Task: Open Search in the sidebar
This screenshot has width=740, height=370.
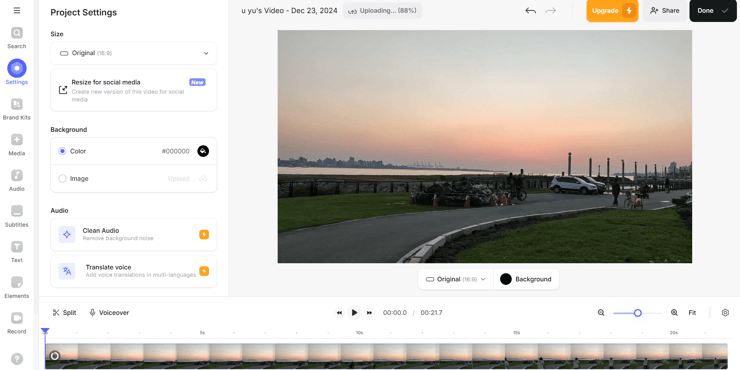Action: tap(17, 38)
